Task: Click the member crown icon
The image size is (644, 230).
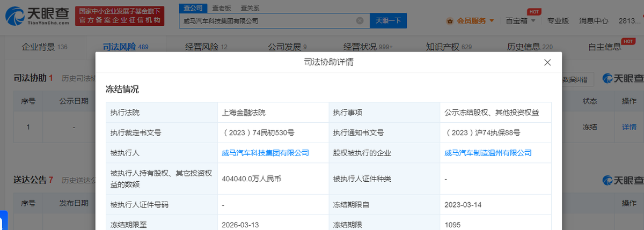Action: pos(450,21)
